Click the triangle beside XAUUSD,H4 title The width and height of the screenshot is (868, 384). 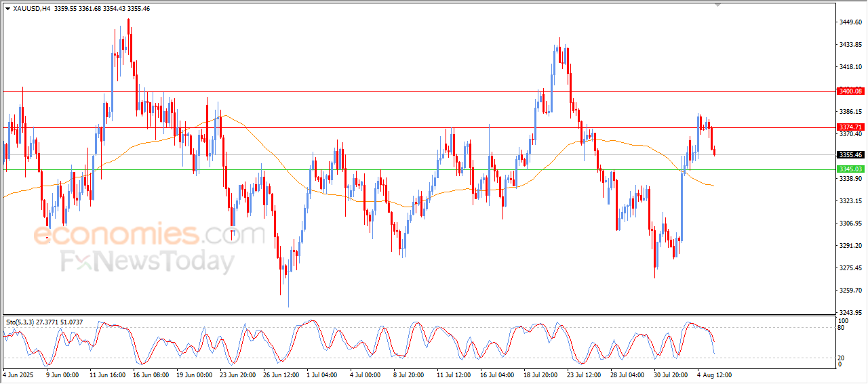point(7,8)
